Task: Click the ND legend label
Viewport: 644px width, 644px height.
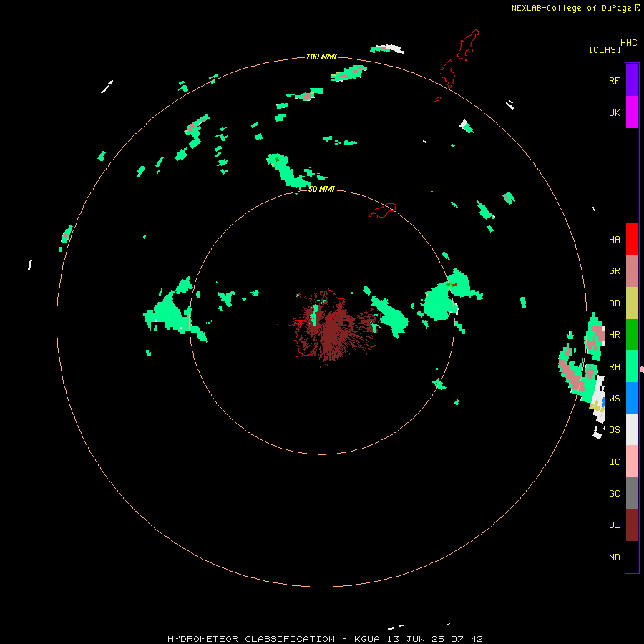Action: pyautogui.click(x=614, y=557)
